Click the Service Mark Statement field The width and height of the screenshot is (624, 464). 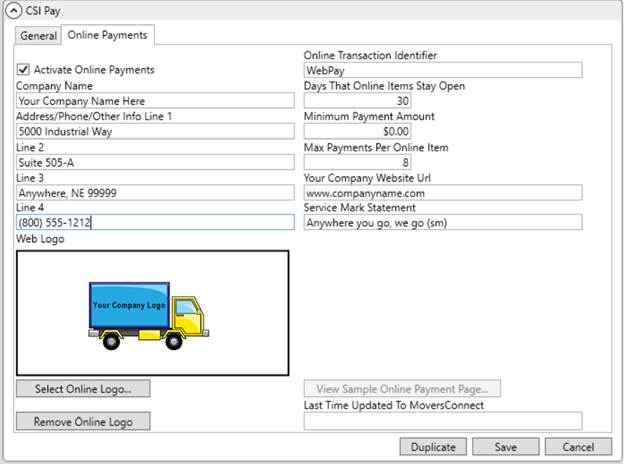tap(442, 223)
